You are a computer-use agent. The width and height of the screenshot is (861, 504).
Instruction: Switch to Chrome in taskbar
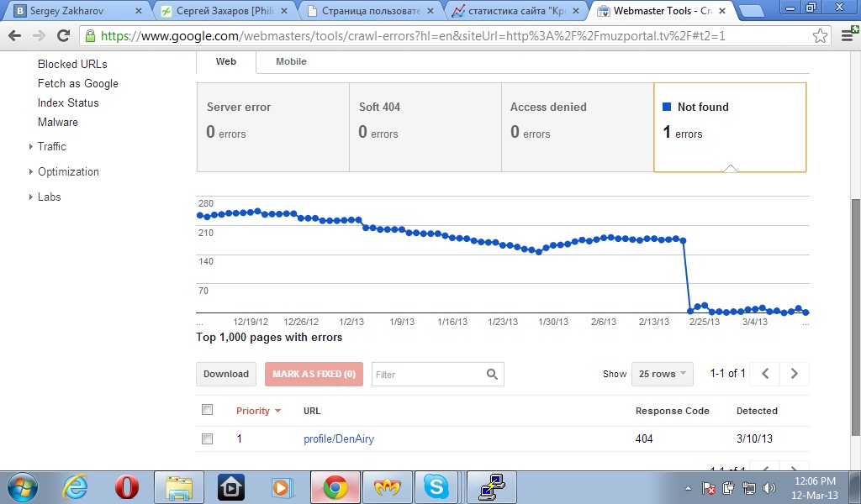pos(335,487)
